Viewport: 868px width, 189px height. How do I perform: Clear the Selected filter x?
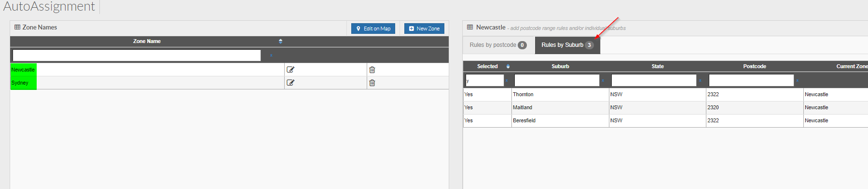point(507,80)
